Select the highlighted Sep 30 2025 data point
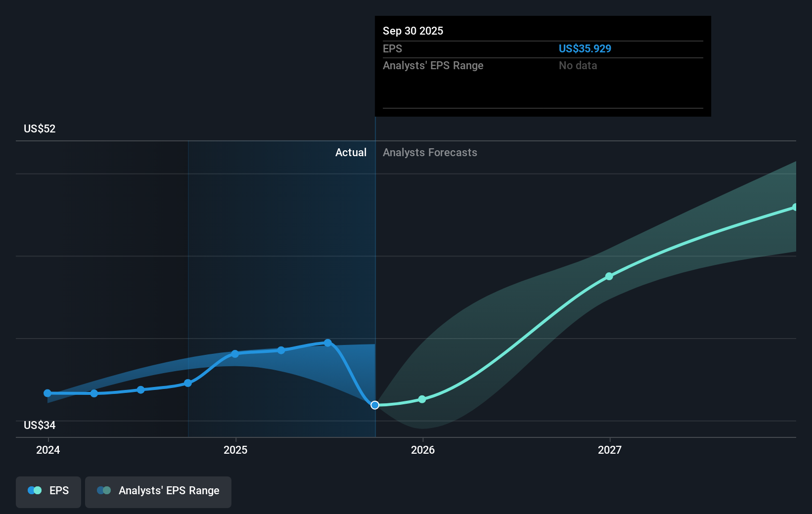Viewport: 812px width, 514px height. (375, 405)
